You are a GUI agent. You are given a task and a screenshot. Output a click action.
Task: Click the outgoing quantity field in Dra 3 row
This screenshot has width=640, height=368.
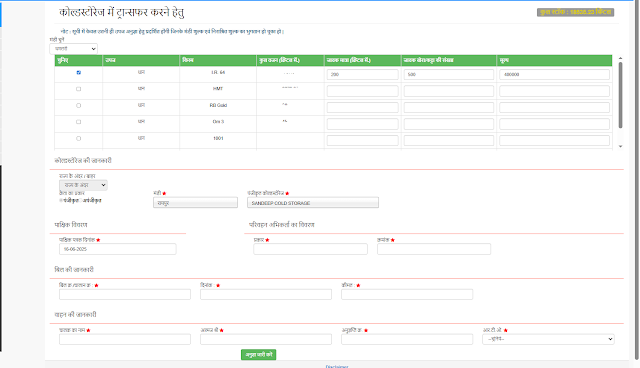click(x=362, y=124)
